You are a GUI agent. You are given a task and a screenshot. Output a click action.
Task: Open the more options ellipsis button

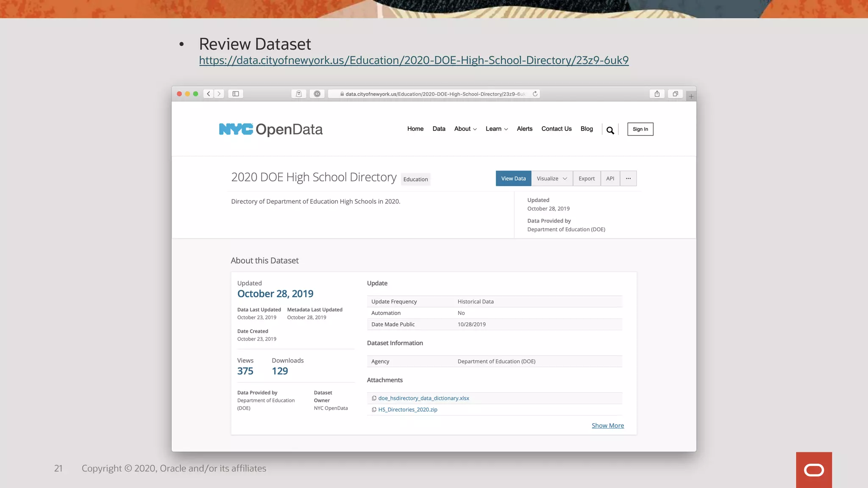point(629,178)
